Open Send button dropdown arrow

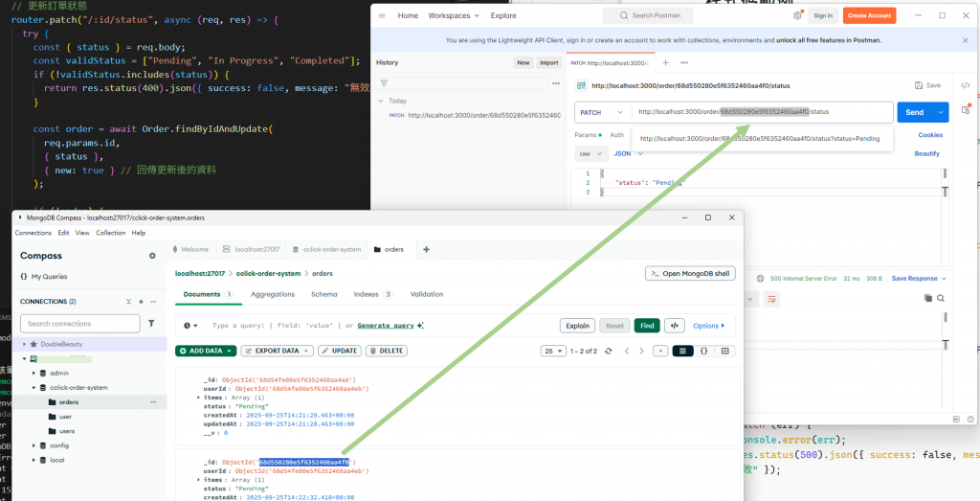(x=941, y=113)
